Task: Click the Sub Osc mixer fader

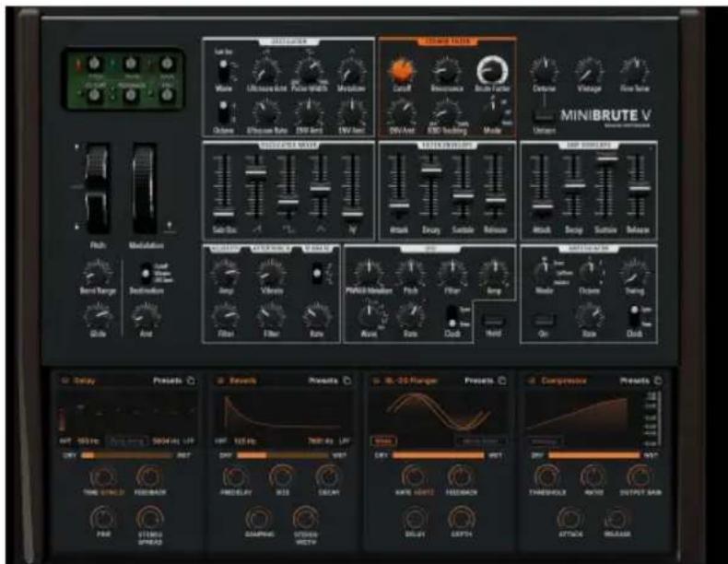Action: click(x=223, y=215)
